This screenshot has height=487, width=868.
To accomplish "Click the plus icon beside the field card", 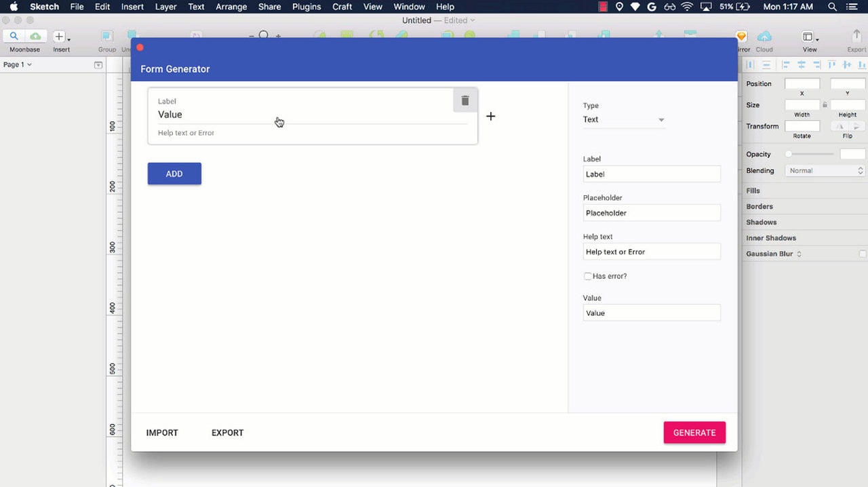I will [490, 116].
